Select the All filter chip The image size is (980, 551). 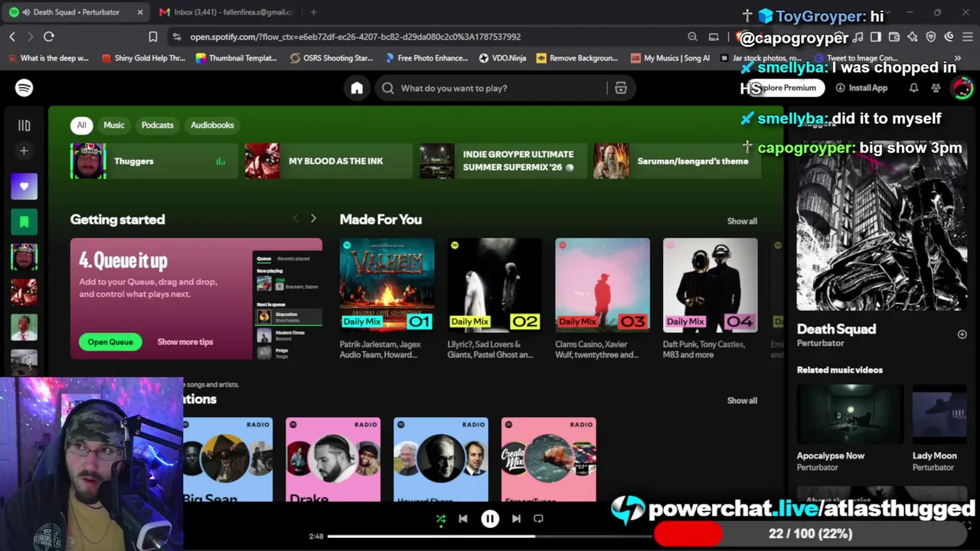point(81,125)
